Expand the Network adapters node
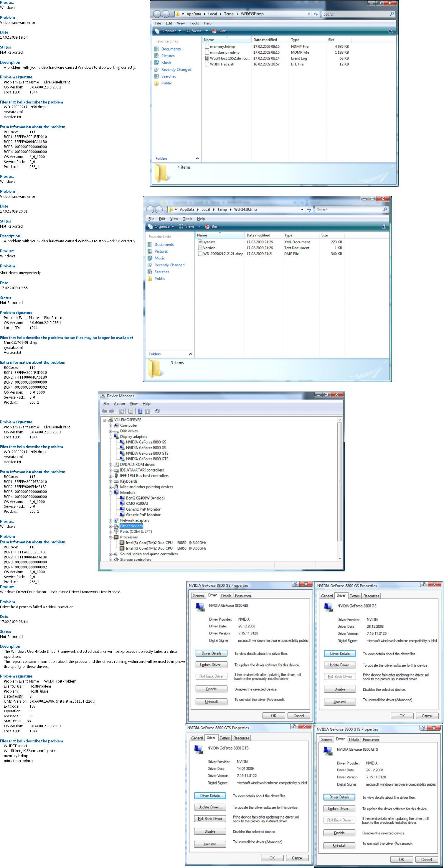The image size is (444, 868). (x=110, y=521)
